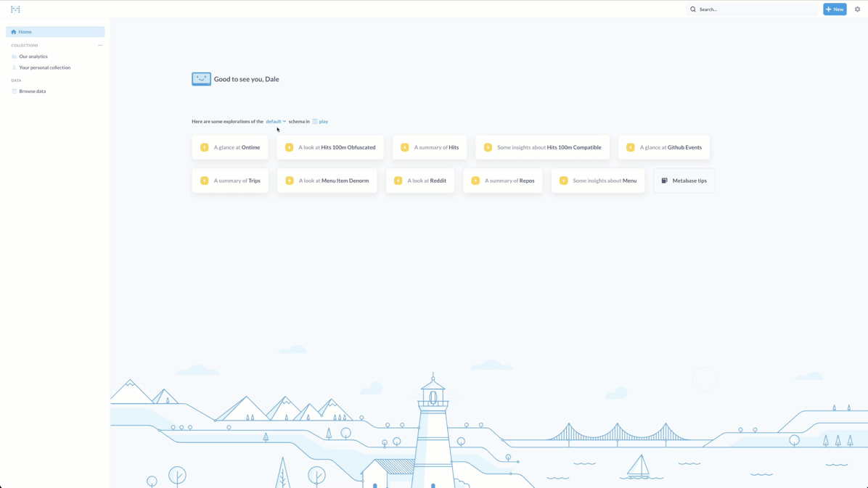This screenshot has height=488, width=868.
Task: Expand the default schema dropdown
Action: (276, 122)
